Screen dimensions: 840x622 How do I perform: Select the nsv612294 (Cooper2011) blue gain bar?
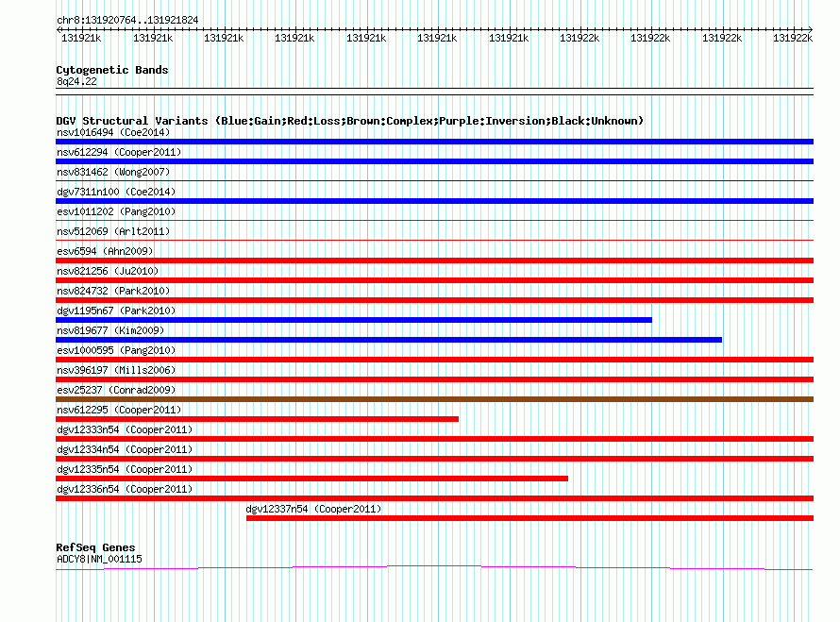(x=434, y=161)
